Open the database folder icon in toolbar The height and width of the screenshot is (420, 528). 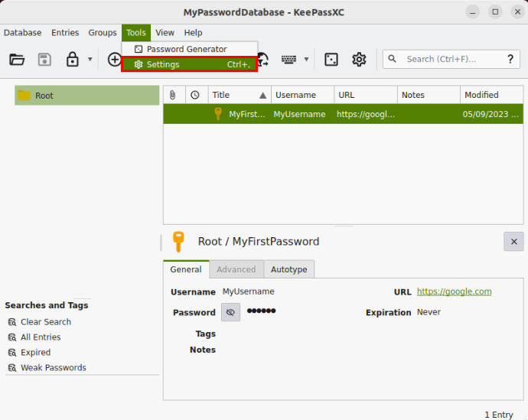(17, 60)
